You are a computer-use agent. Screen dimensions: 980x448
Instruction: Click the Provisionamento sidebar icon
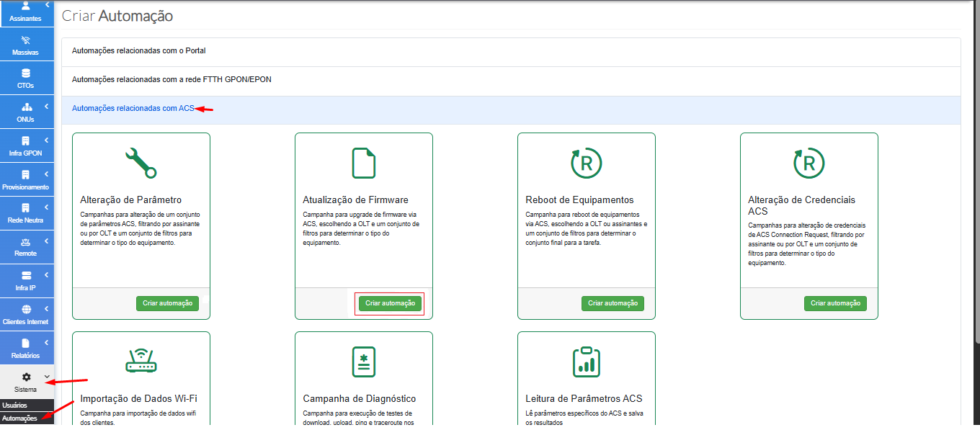(26, 174)
